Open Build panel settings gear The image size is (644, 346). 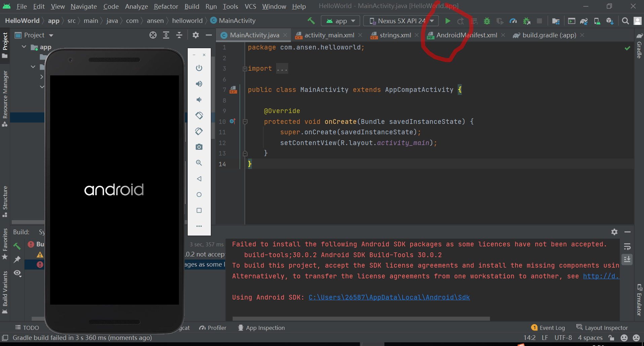[614, 232]
